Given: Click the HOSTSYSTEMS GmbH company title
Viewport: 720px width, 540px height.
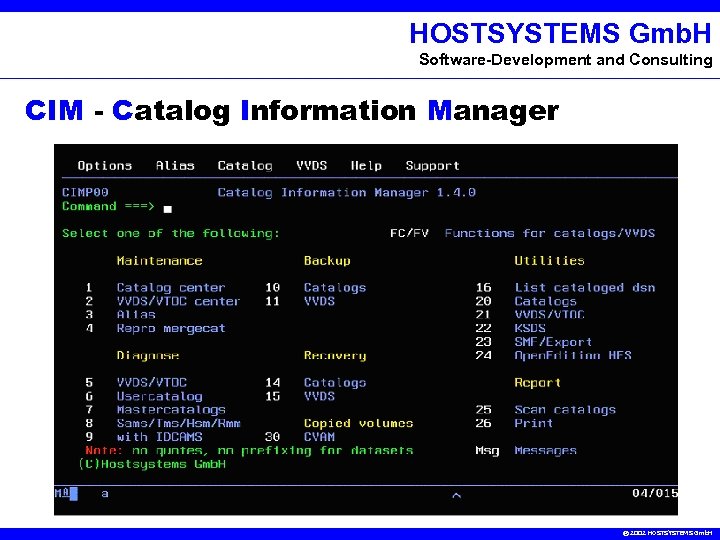Looking at the screenshot, I should [561, 33].
